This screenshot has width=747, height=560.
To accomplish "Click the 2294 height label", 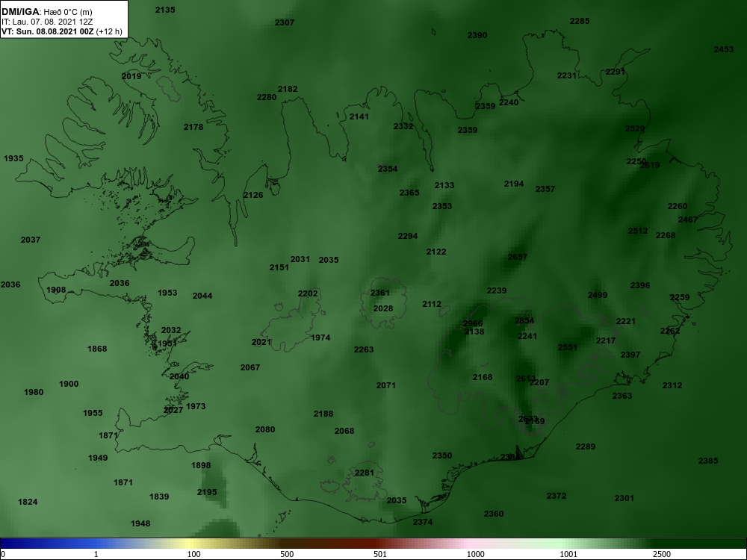I will [x=408, y=237].
